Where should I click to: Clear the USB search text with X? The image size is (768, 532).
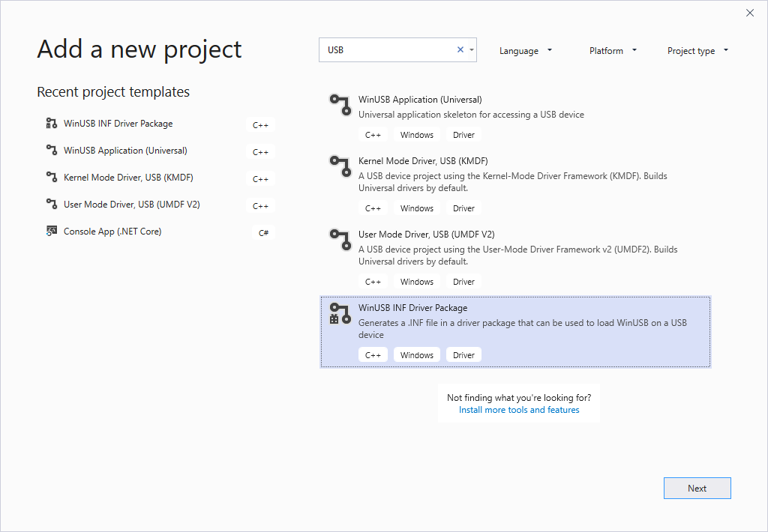(460, 50)
